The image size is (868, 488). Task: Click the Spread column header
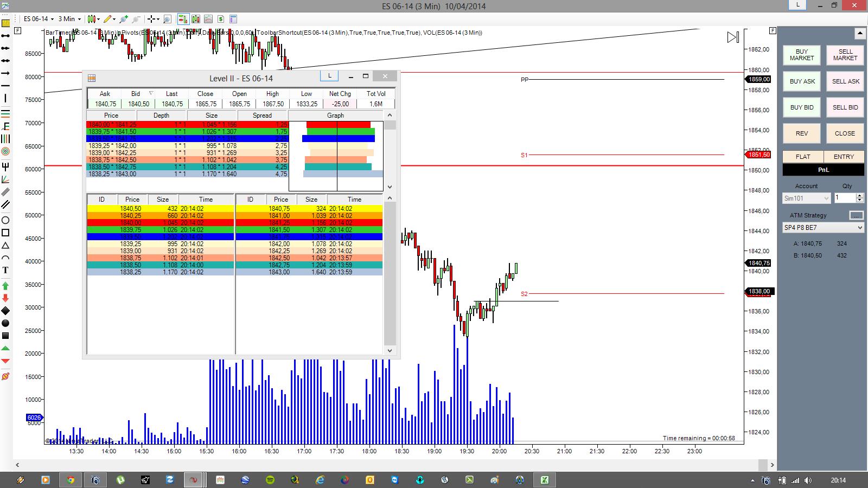pyautogui.click(x=262, y=115)
